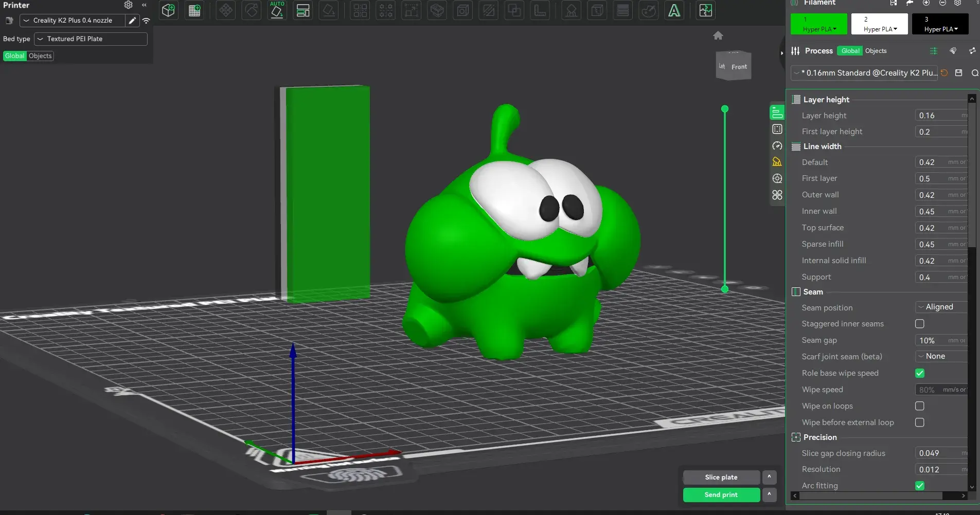The image size is (980, 515).
Task: Expand the Slice plate options arrow
Action: click(x=769, y=477)
